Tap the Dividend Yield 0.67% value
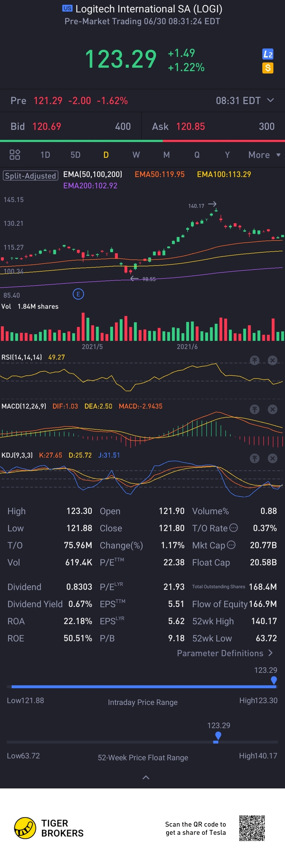 [80, 604]
